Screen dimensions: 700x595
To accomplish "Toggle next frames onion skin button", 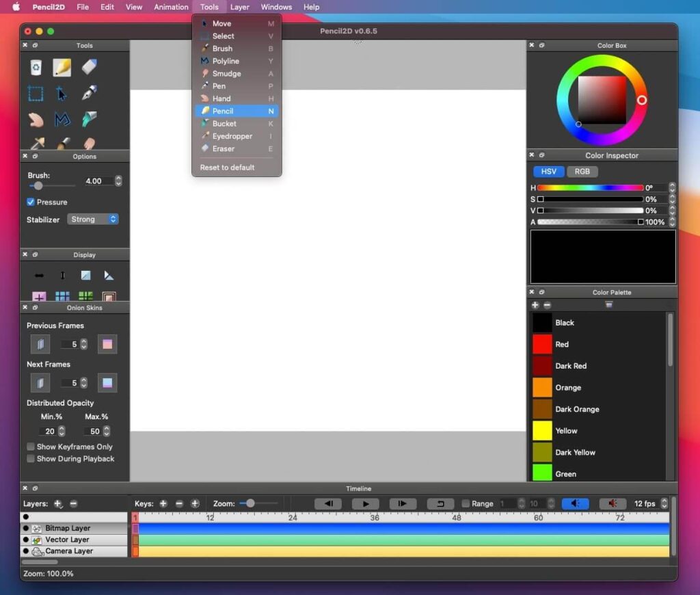I will [x=40, y=383].
